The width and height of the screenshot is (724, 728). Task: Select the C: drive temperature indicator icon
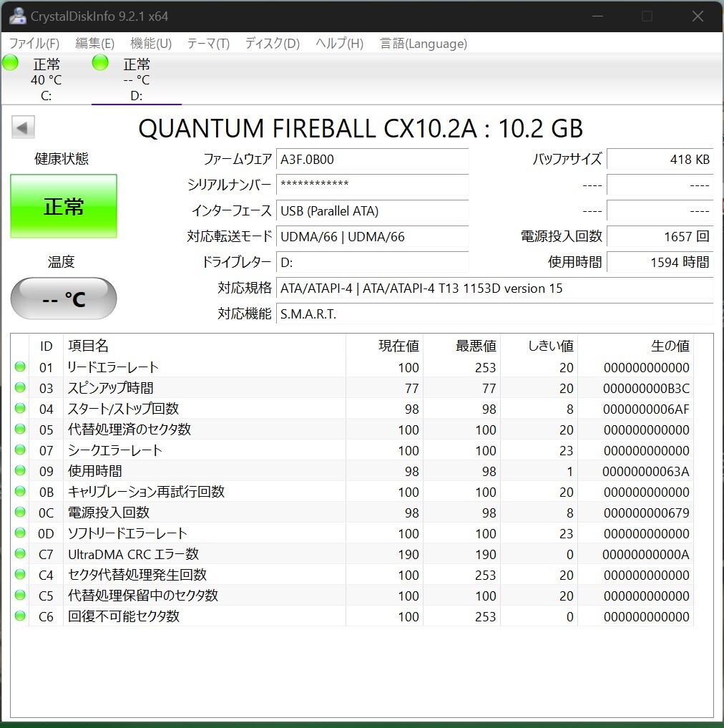[x=10, y=63]
